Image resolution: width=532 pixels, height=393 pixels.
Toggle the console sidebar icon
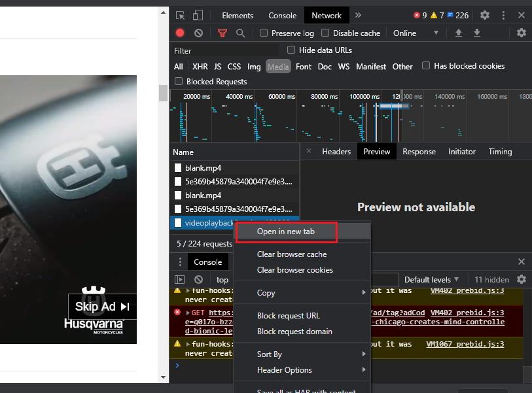179,279
